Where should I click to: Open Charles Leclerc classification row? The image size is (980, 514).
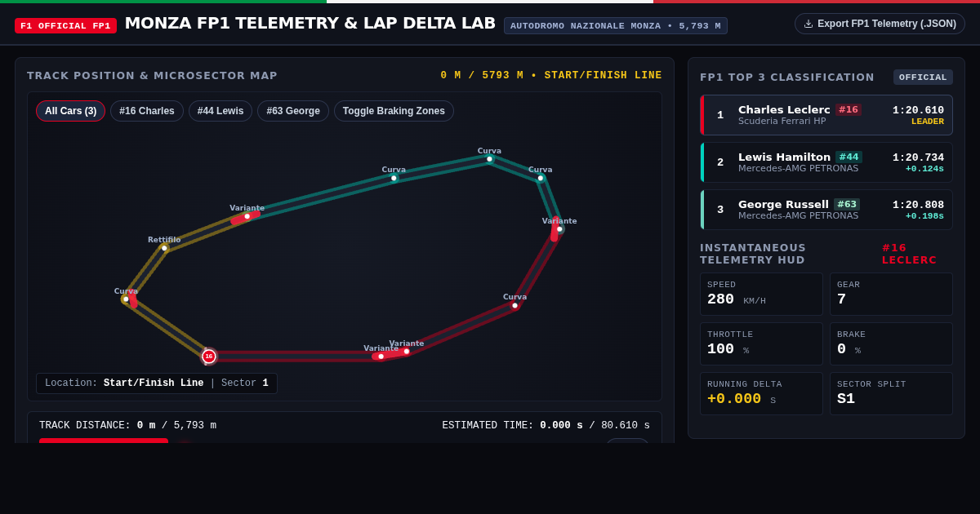(826, 115)
